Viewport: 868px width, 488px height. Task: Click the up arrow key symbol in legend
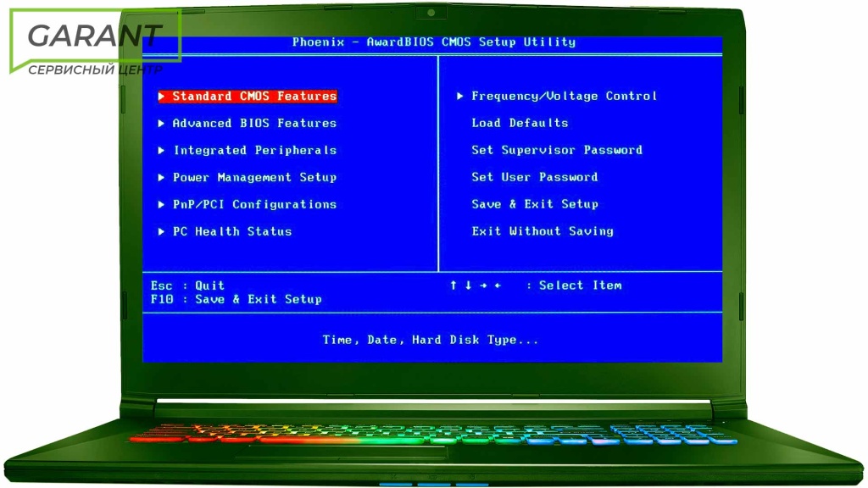point(453,286)
